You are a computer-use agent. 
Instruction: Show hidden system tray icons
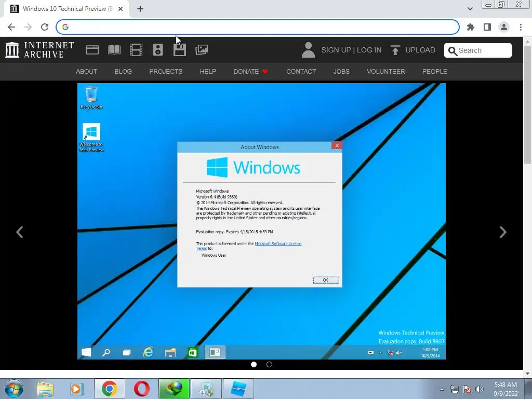coord(442,389)
